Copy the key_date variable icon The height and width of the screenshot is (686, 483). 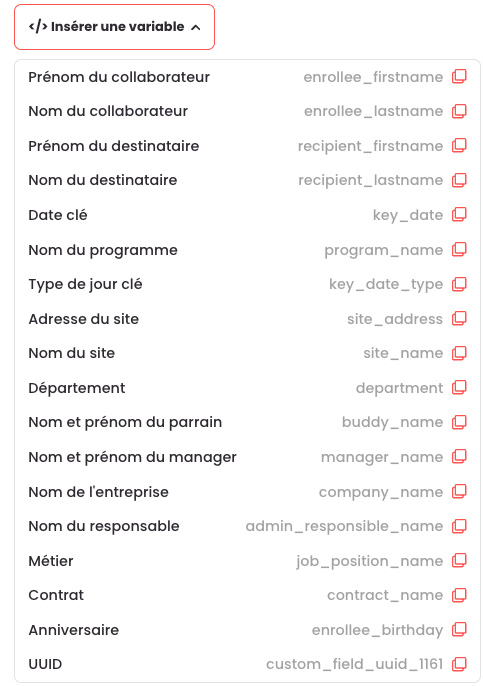pyautogui.click(x=459, y=215)
